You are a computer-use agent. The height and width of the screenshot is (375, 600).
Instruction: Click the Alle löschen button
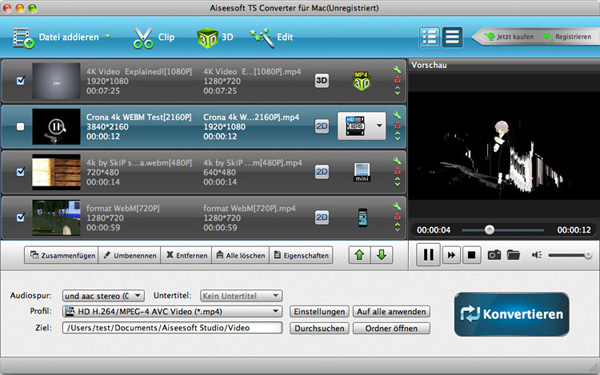point(241,255)
